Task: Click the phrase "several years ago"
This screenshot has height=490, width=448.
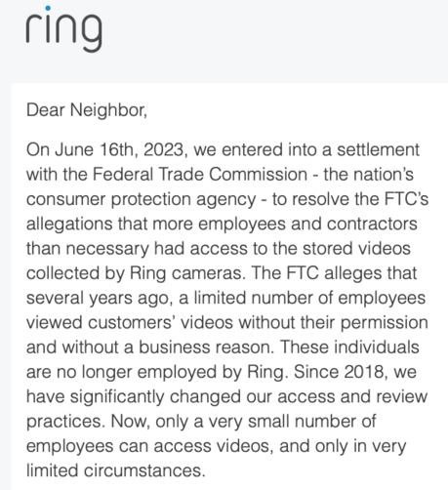Action: point(100,298)
